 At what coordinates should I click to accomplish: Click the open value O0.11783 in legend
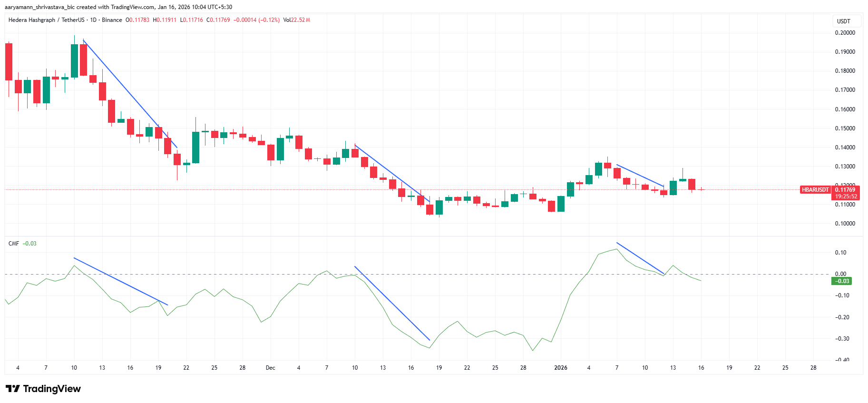pyautogui.click(x=137, y=20)
